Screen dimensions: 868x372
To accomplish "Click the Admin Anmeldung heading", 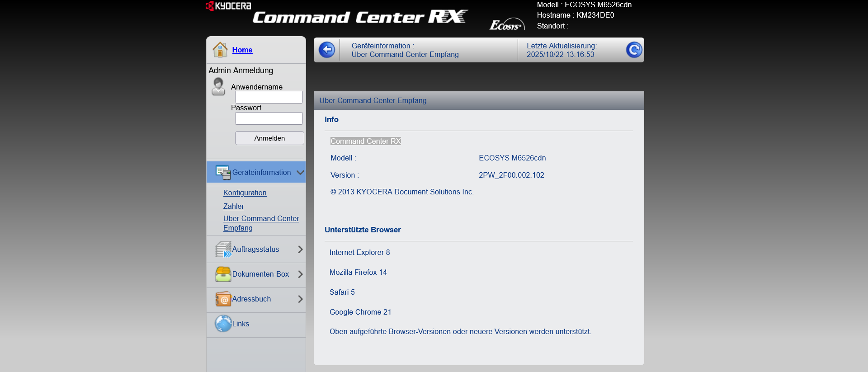I will [241, 71].
